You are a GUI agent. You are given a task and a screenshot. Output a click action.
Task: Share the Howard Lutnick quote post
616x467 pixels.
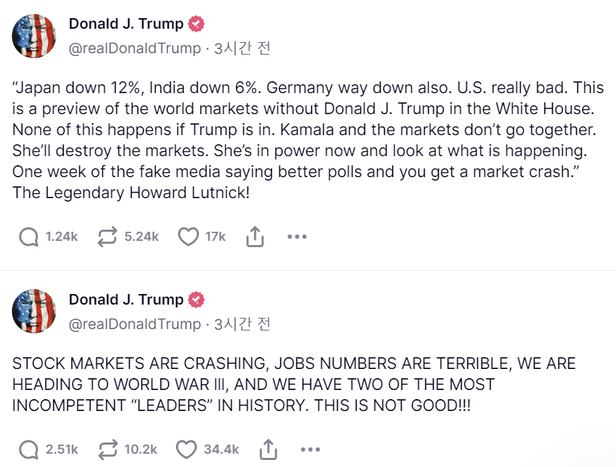pyautogui.click(x=254, y=237)
